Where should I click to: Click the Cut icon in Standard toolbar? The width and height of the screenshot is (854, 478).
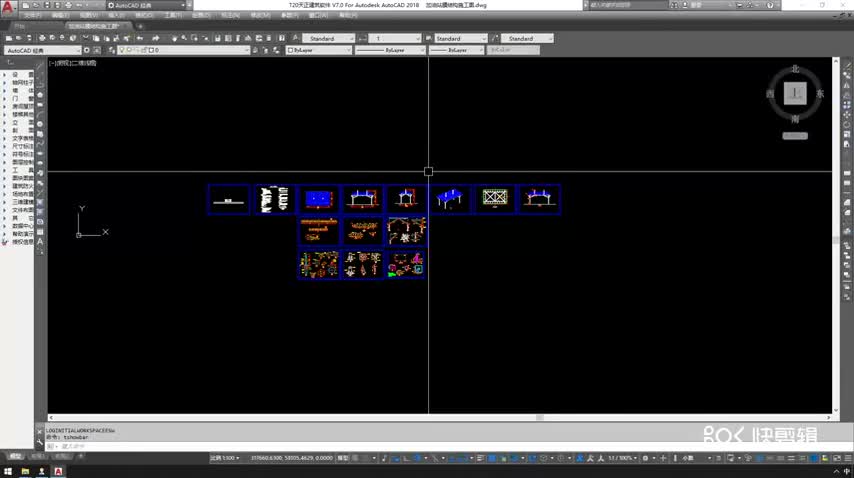85,39
